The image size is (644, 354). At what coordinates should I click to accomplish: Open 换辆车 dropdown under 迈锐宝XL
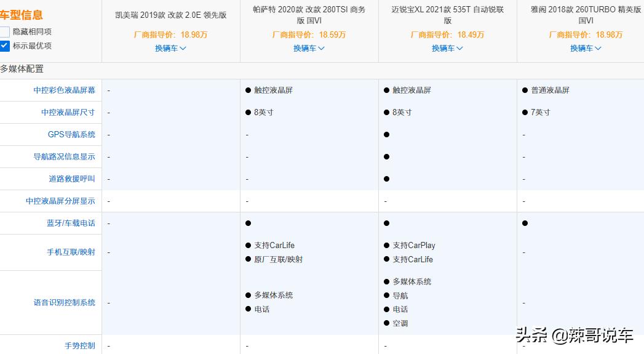447,48
